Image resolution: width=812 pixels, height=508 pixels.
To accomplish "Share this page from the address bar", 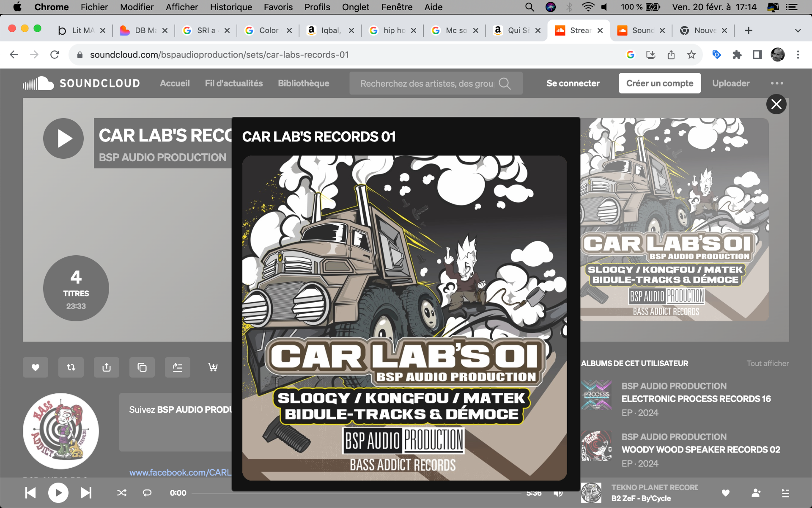I will [x=671, y=55].
